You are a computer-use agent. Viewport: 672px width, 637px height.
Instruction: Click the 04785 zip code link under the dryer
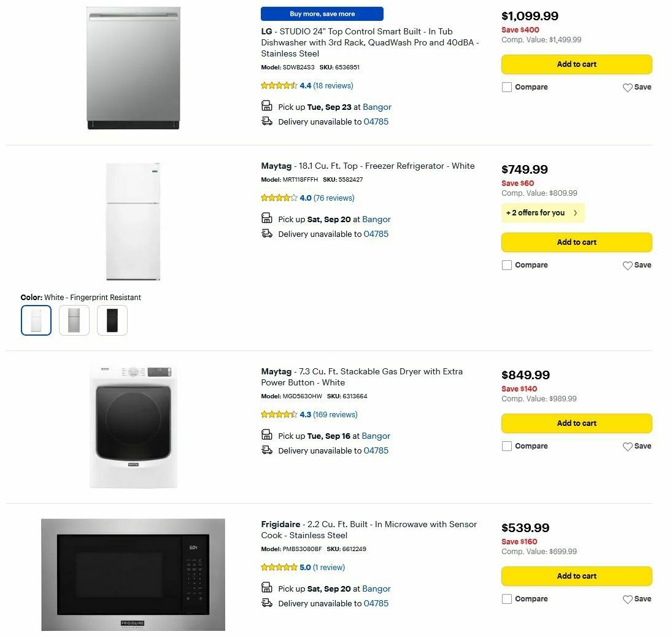[375, 450]
